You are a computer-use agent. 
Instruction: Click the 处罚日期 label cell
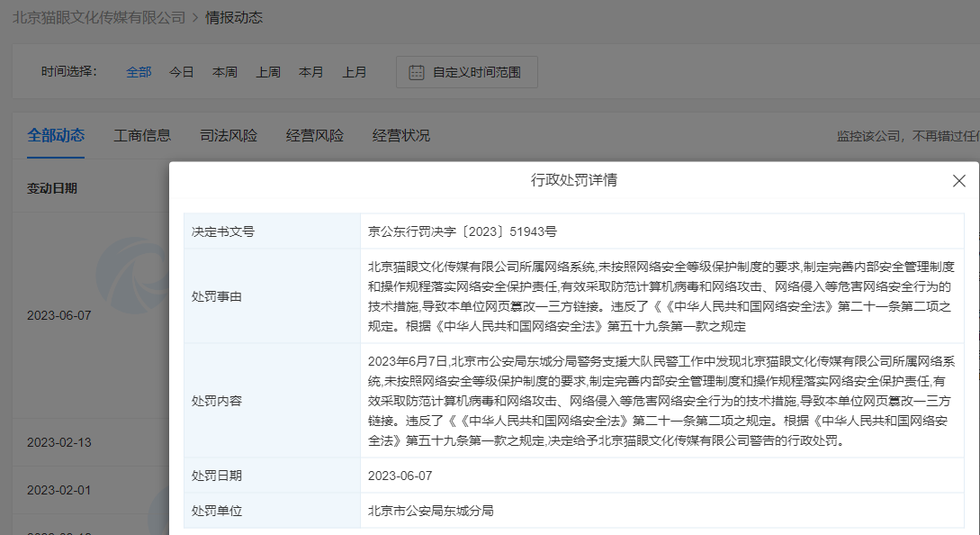coord(272,476)
